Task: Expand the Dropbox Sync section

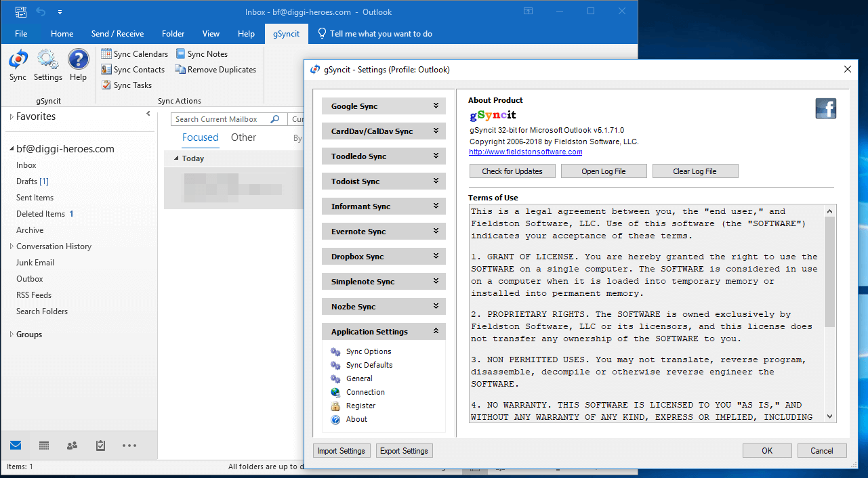Action: point(384,257)
